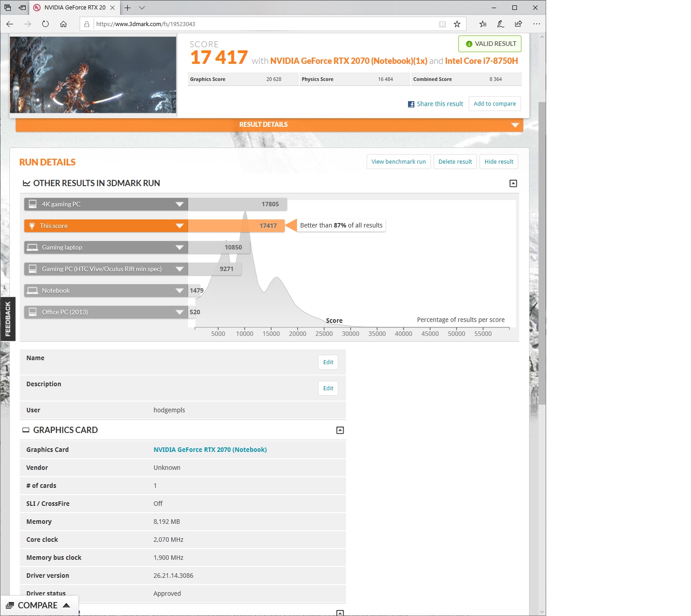
Task: Click Edit next to Description
Action: (328, 388)
